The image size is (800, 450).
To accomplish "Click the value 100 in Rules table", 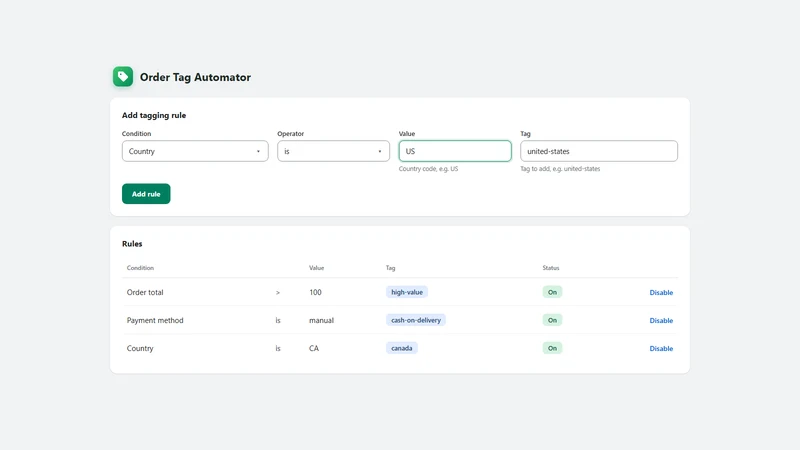I will click(315, 292).
